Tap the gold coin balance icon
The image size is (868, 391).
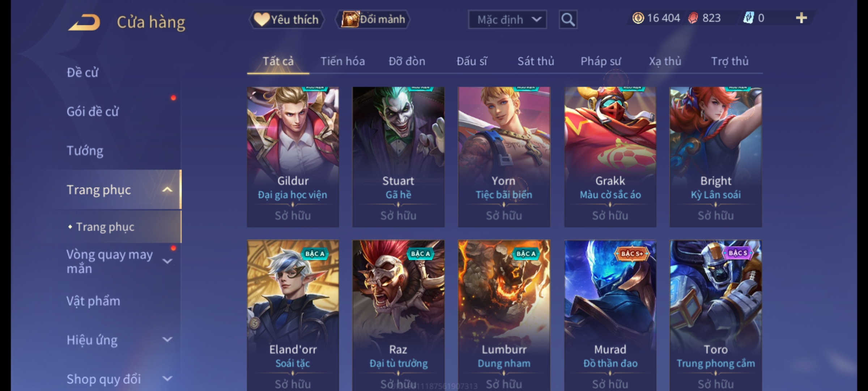click(638, 18)
